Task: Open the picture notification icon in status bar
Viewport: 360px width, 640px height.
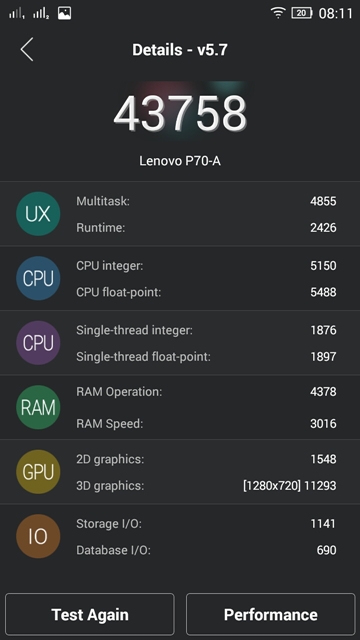Action: [x=64, y=13]
